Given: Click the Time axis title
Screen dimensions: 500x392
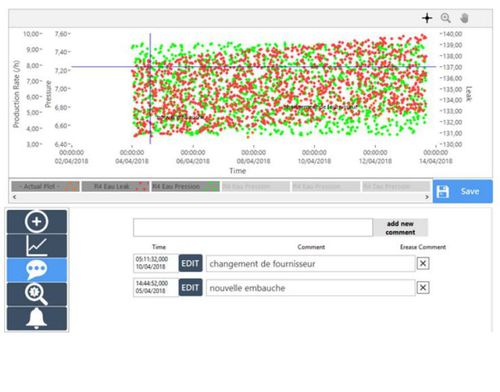Looking at the screenshot, I should (x=238, y=171).
